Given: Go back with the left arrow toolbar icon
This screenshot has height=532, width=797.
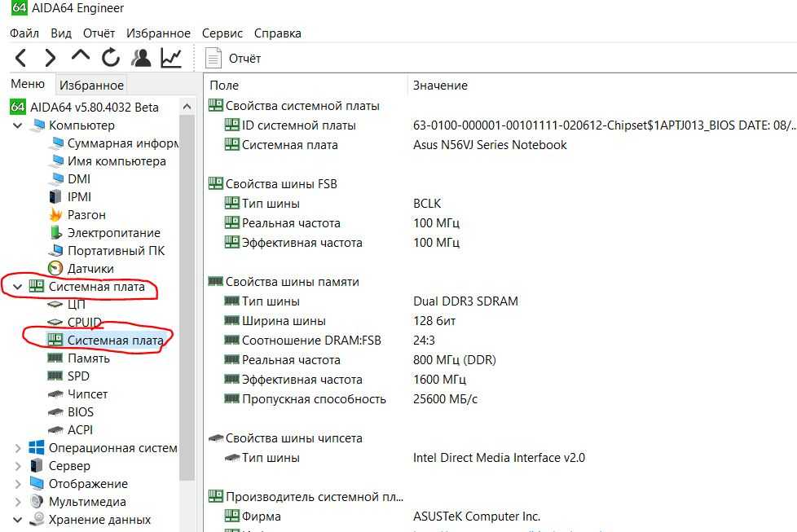Looking at the screenshot, I should coord(20,58).
